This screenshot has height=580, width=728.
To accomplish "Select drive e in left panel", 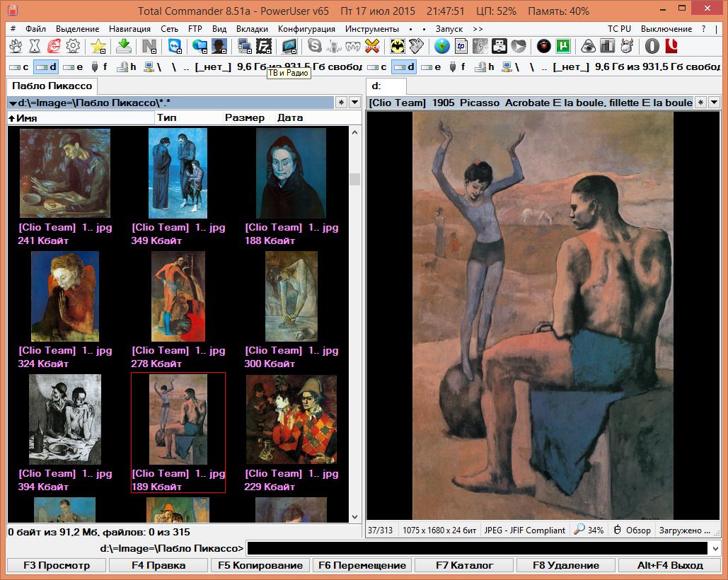I will (x=73, y=66).
